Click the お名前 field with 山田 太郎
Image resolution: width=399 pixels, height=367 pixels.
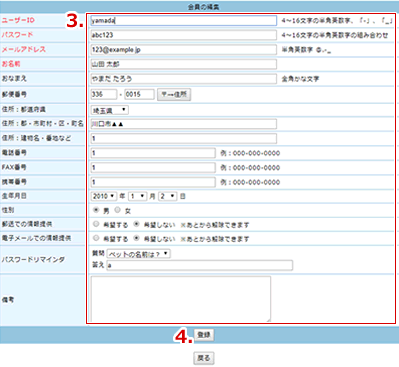(x=183, y=64)
